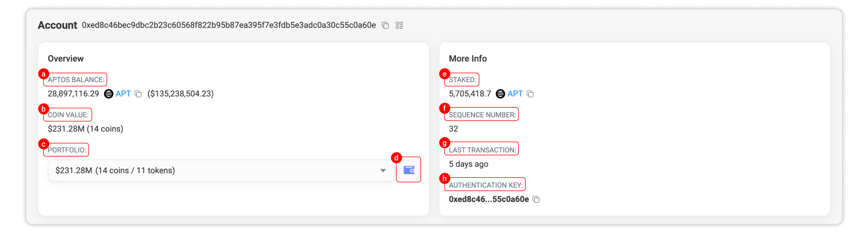Click Aptos logo beside the balance amount
The image size is (868, 233).
(109, 94)
